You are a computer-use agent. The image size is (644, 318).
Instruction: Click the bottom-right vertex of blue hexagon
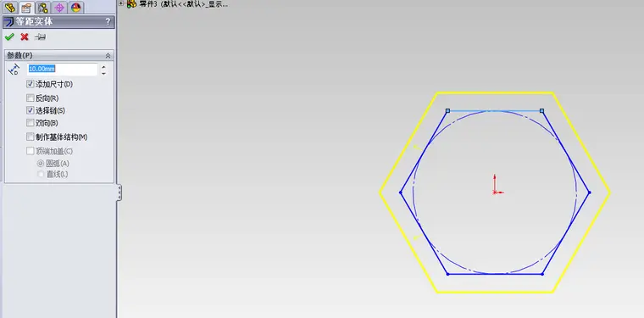tap(542, 274)
